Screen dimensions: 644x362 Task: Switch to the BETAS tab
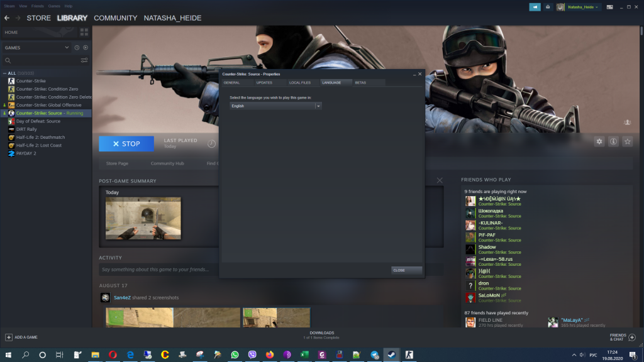point(360,82)
